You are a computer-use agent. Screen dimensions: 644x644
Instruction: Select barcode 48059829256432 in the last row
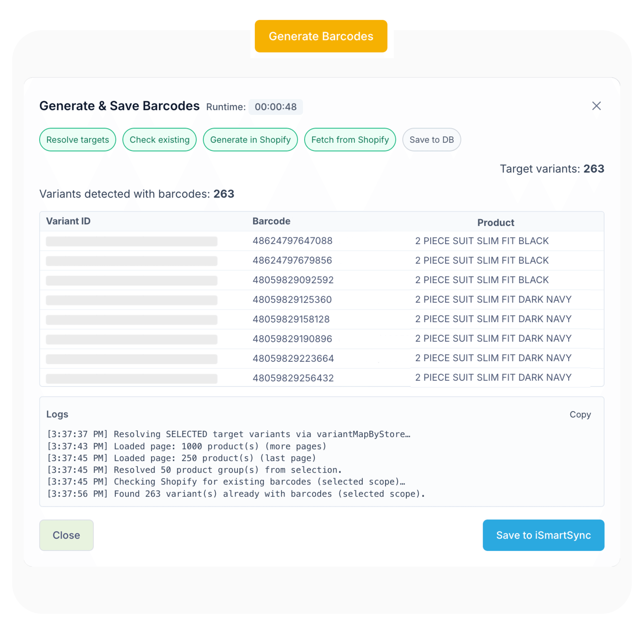coord(293,378)
